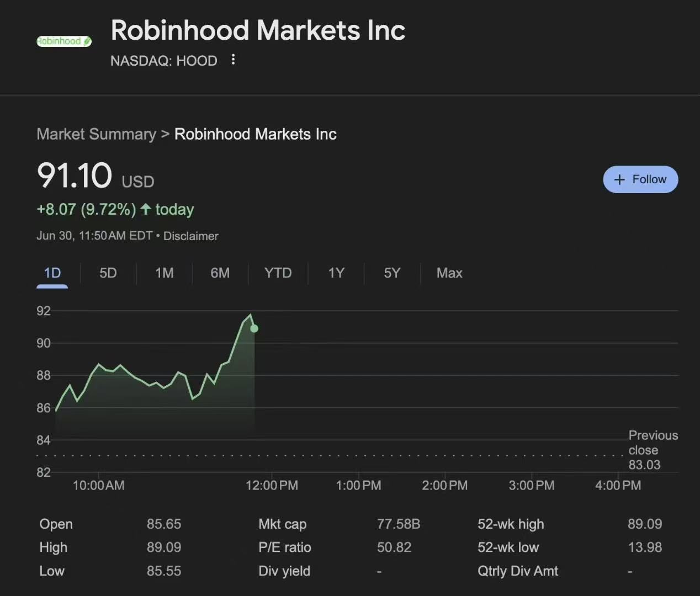Click the Mkt cap value 77.58B
The width and height of the screenshot is (700, 596).
tap(398, 524)
